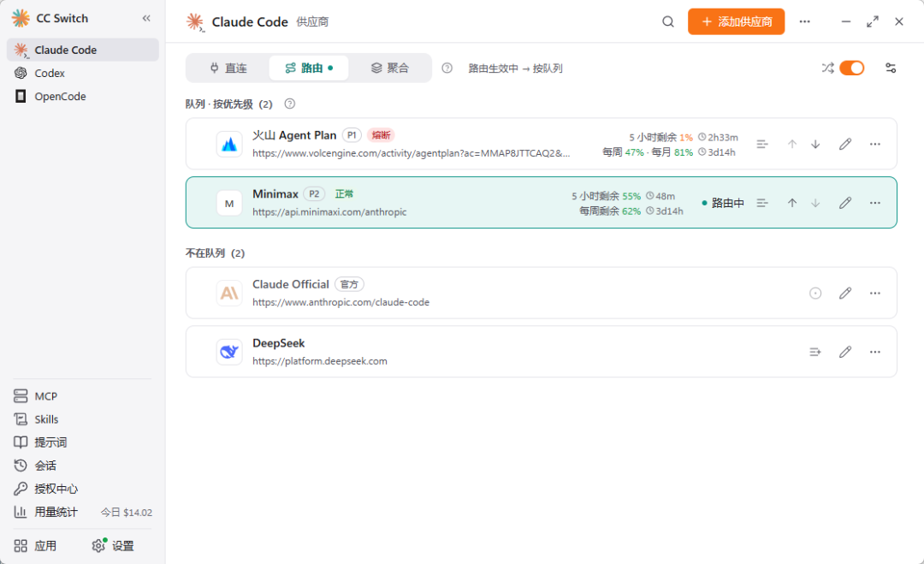Edit the DeepSeek provider
The width and height of the screenshot is (924, 564).
pyautogui.click(x=845, y=352)
